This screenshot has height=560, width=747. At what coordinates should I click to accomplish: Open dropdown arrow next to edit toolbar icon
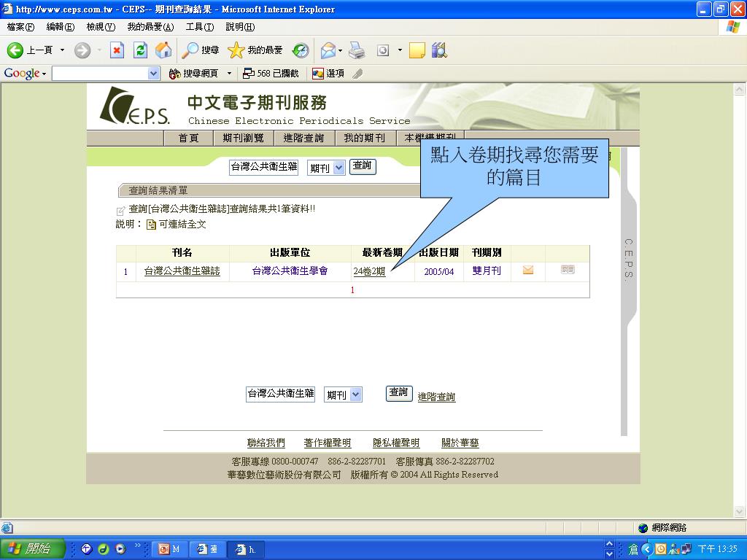click(400, 50)
